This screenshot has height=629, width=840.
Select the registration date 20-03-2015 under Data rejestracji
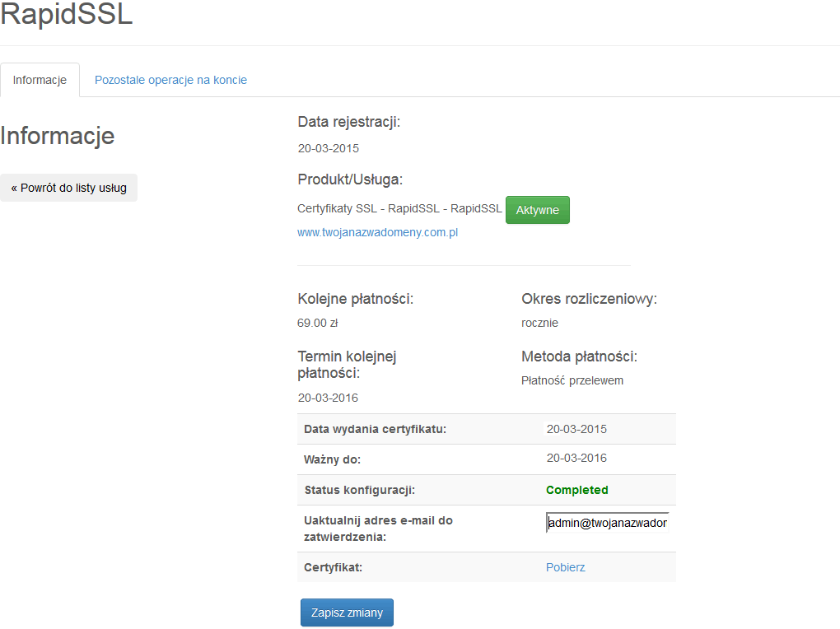pyautogui.click(x=329, y=148)
